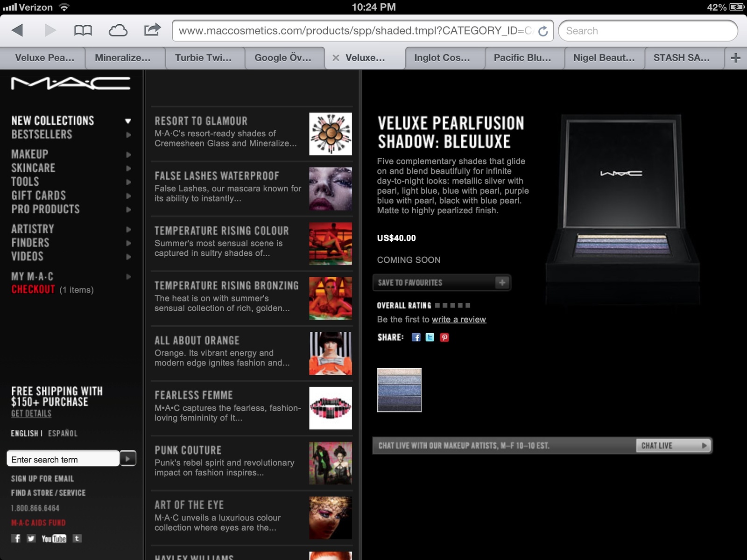747x560 pixels.
Task: Tap the Safari forward arrow
Action: click(x=50, y=30)
